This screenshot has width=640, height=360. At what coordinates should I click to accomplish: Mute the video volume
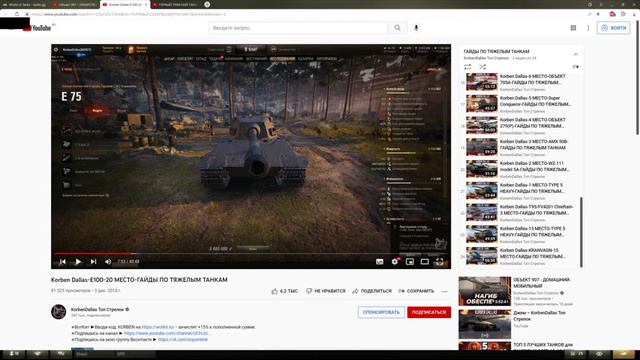pyautogui.click(x=108, y=262)
